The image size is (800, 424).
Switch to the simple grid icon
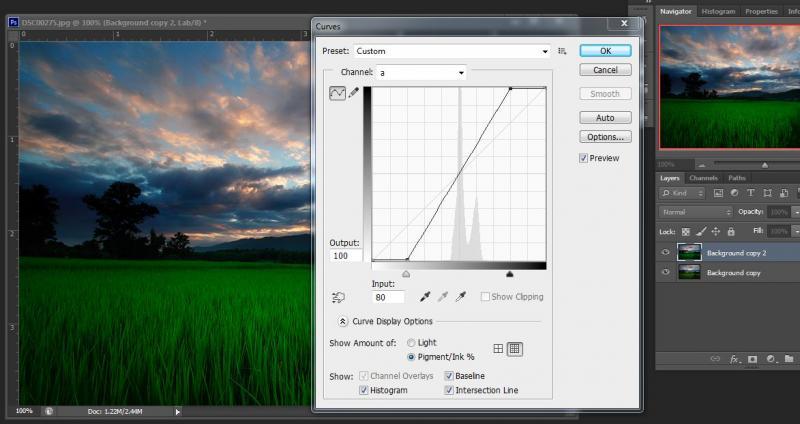498,349
